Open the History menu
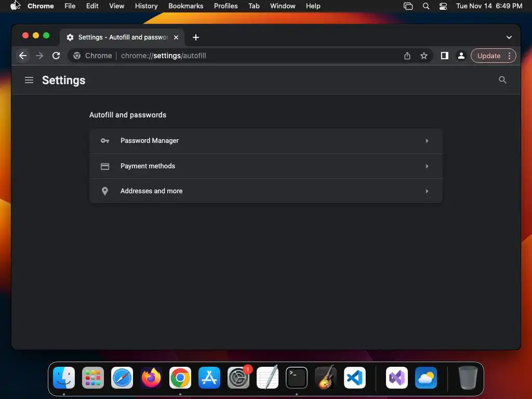Image resolution: width=532 pixels, height=399 pixels. 146,6
